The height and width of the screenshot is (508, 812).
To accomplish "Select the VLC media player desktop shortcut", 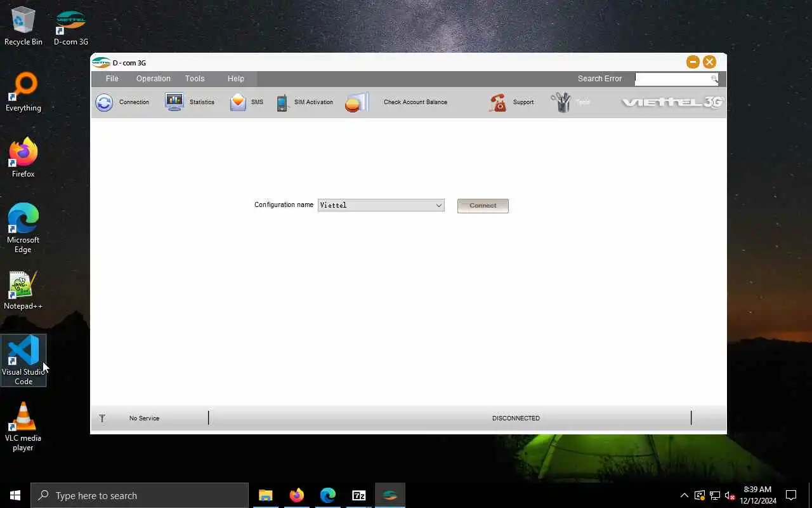I will tap(23, 427).
